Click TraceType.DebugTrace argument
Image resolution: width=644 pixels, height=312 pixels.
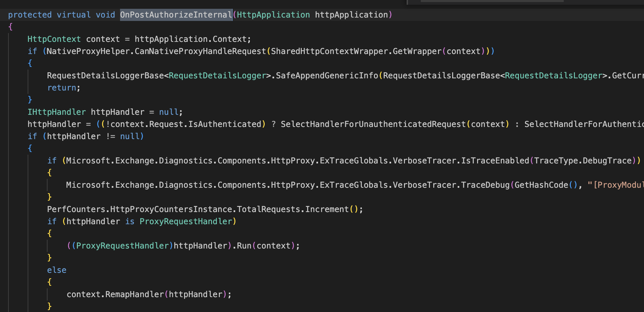(x=583, y=161)
